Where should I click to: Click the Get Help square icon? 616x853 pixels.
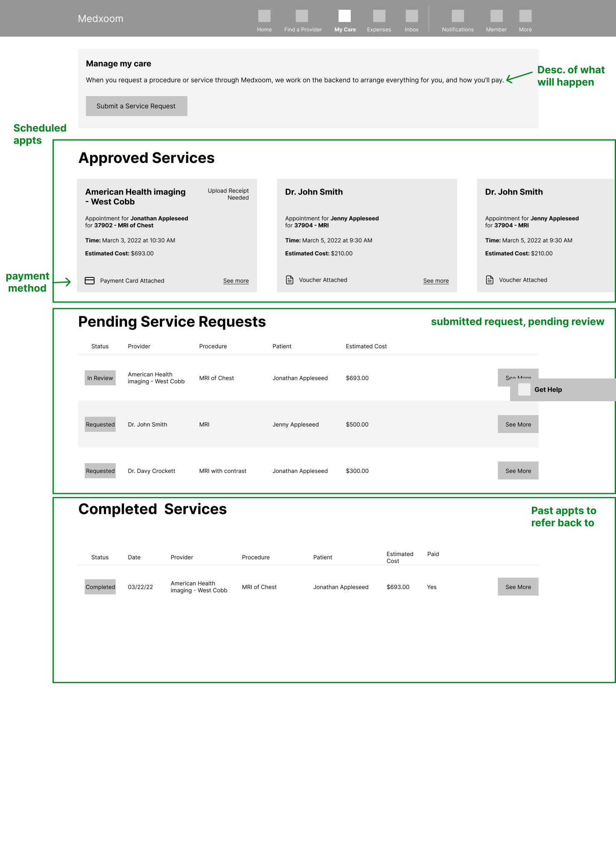point(524,389)
